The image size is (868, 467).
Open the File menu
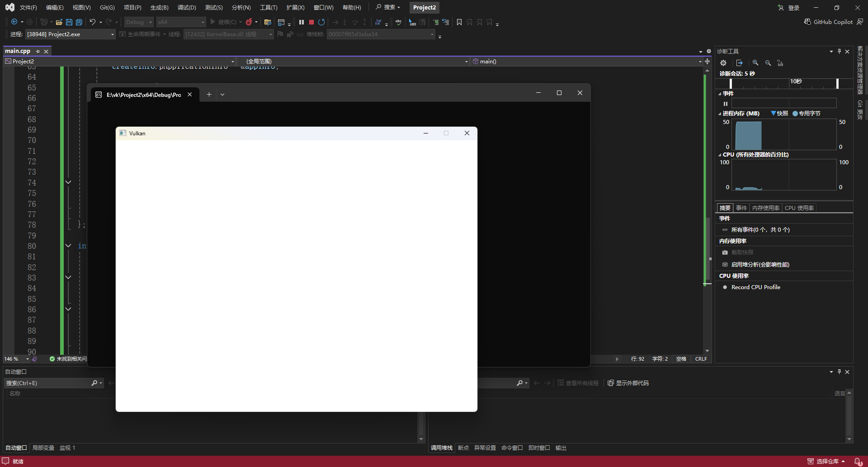pos(28,8)
